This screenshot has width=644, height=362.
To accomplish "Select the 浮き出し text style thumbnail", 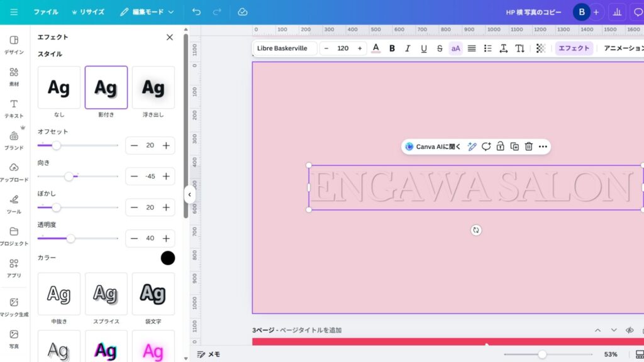I will (153, 88).
